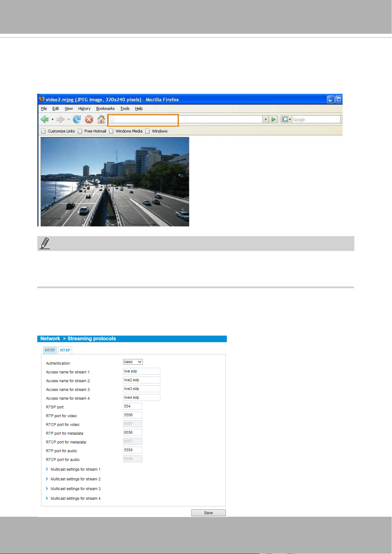
Task: Click the green Go arrow button
Action: [x=274, y=120]
